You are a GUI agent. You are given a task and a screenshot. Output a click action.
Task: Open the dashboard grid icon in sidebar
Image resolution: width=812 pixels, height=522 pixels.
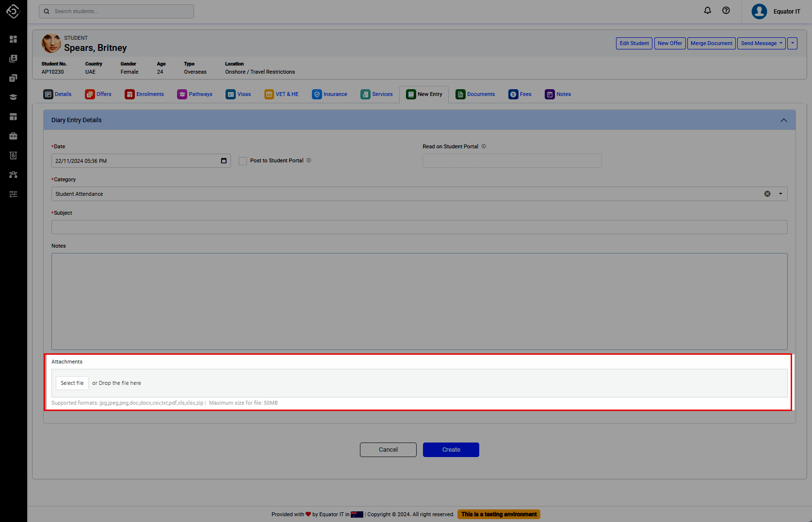tap(13, 39)
